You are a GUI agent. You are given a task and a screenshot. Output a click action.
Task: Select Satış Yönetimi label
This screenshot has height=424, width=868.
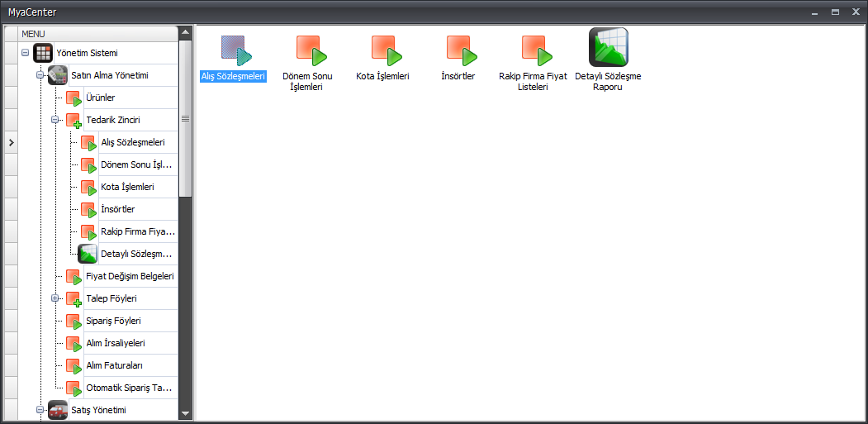pyautogui.click(x=99, y=410)
